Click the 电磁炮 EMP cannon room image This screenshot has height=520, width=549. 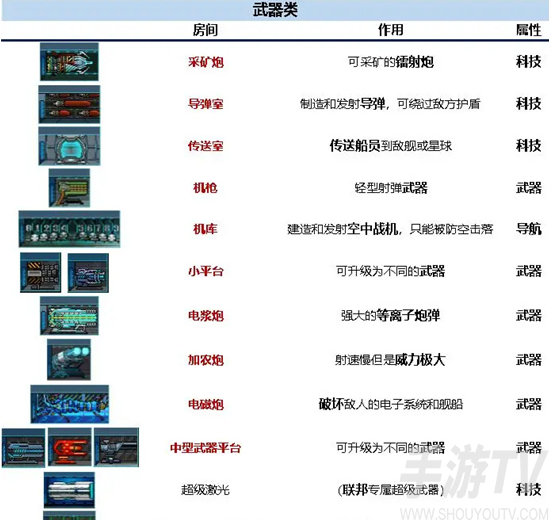70,404
